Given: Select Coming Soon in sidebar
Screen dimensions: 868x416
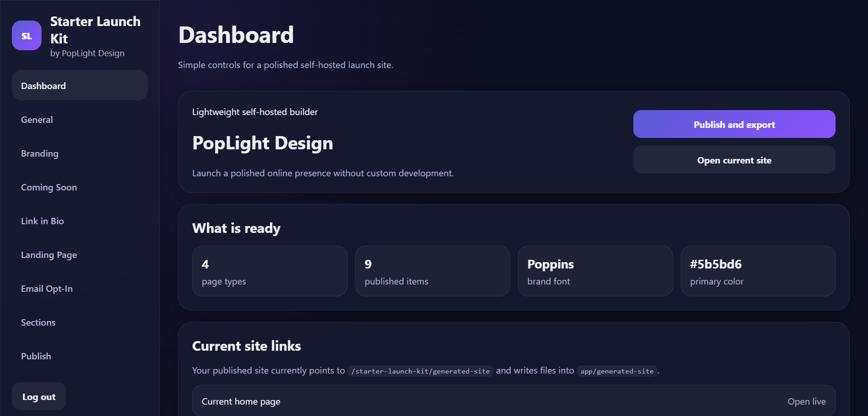Looking at the screenshot, I should (49, 187).
